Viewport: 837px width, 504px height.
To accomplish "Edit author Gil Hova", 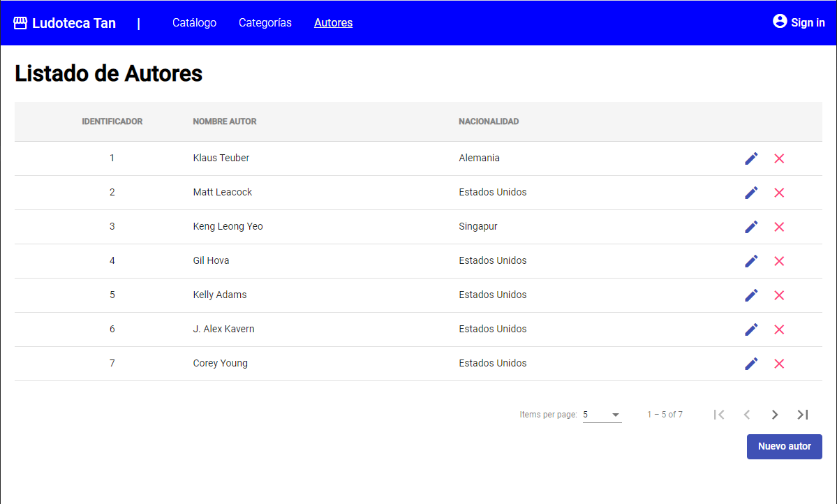I will [x=751, y=261].
